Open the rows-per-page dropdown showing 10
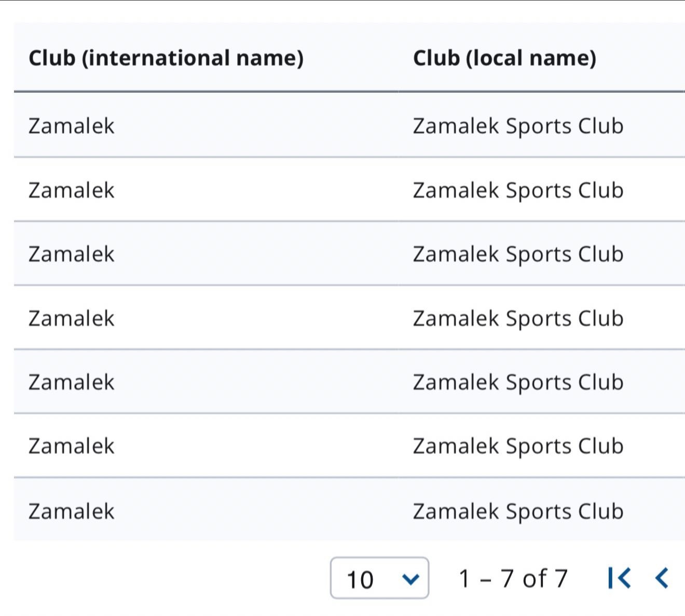 pyautogui.click(x=379, y=578)
